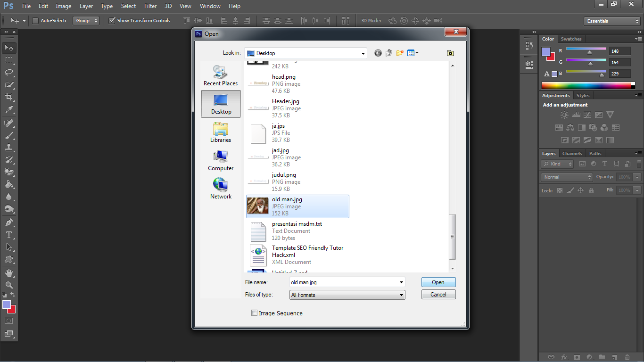
Task: Select the Blur tool
Action: pyautogui.click(x=9, y=197)
